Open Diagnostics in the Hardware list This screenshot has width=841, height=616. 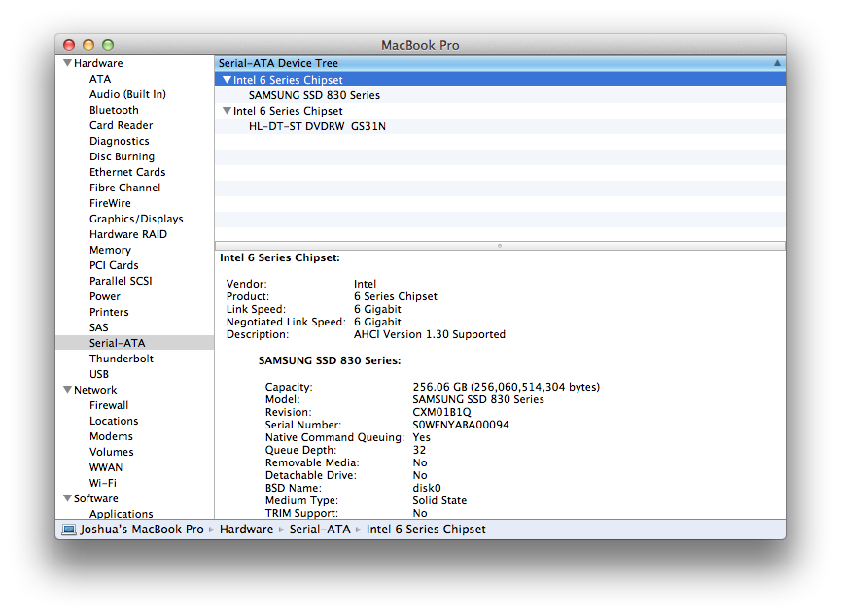click(x=119, y=141)
